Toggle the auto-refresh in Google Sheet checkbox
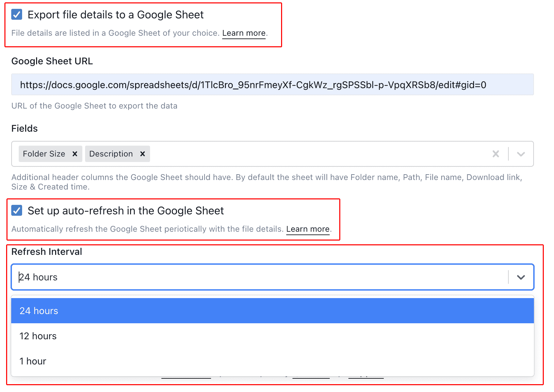554x392 pixels. (x=17, y=210)
